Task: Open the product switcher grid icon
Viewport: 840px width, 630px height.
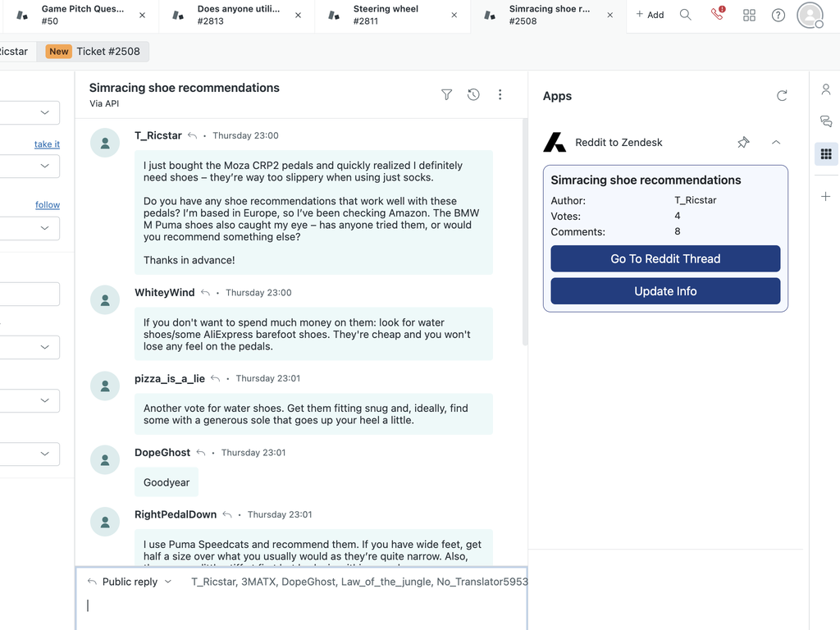Action: point(749,15)
